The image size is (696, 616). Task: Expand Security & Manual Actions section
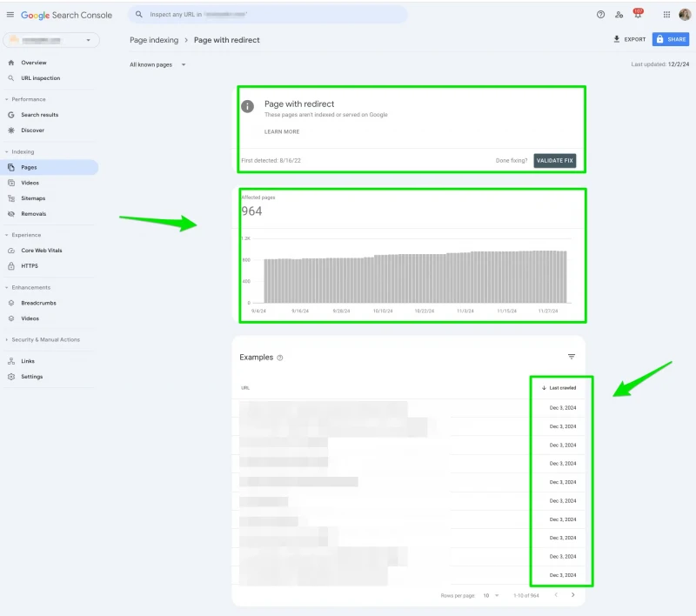(7, 340)
